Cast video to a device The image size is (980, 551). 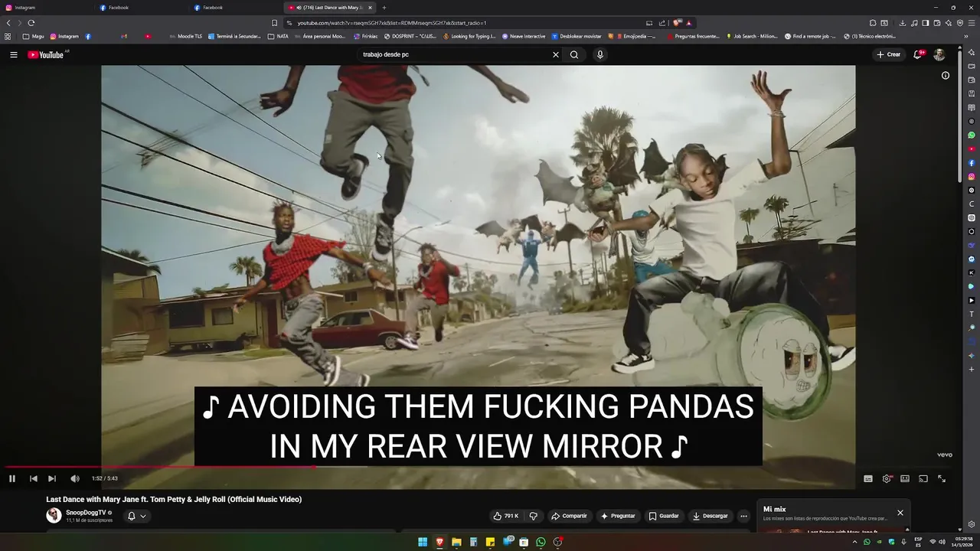tap(923, 478)
